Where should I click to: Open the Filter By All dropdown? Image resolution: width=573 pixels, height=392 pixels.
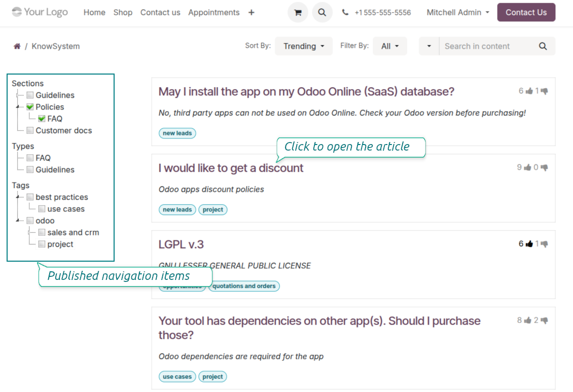(x=389, y=46)
